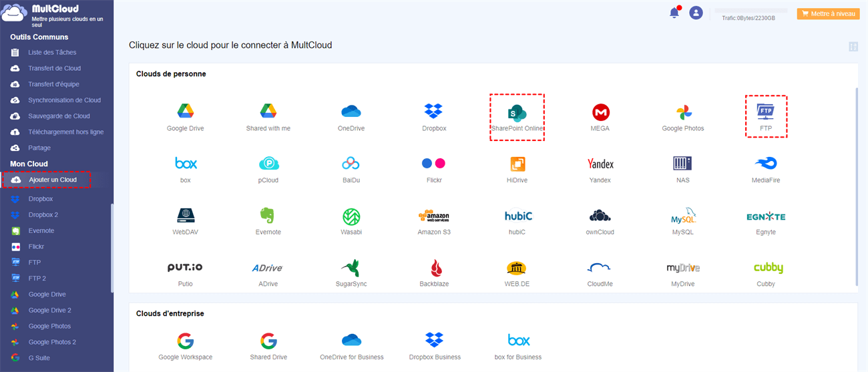Image resolution: width=868 pixels, height=372 pixels.
Task: Select the Wasabi cloud icon
Action: 351,216
